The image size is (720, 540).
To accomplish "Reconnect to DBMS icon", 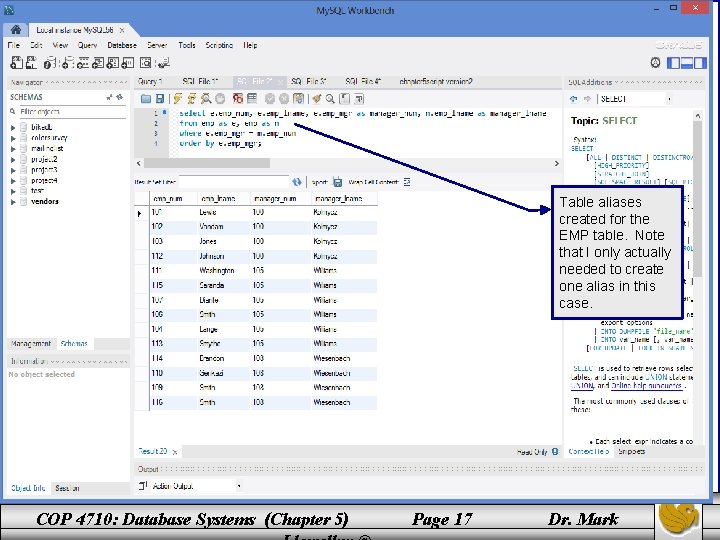I will click(163, 63).
